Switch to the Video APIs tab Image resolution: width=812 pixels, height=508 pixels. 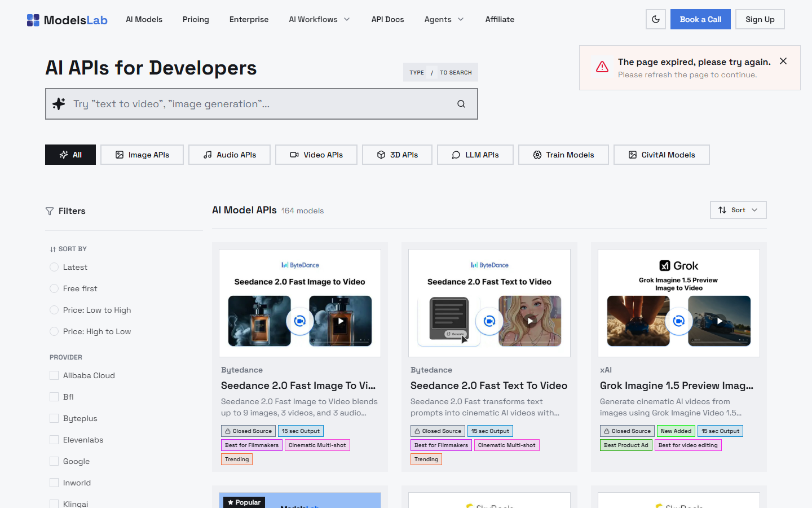point(316,155)
